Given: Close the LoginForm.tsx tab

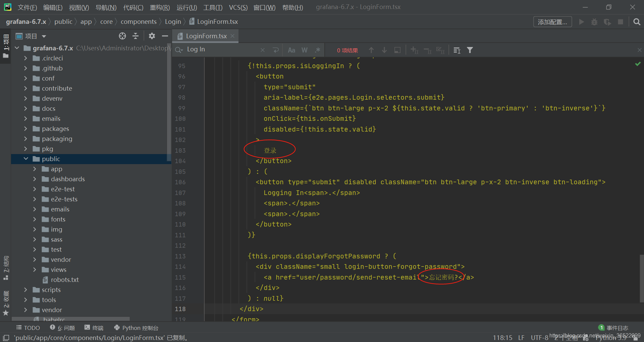Looking at the screenshot, I should (x=232, y=36).
